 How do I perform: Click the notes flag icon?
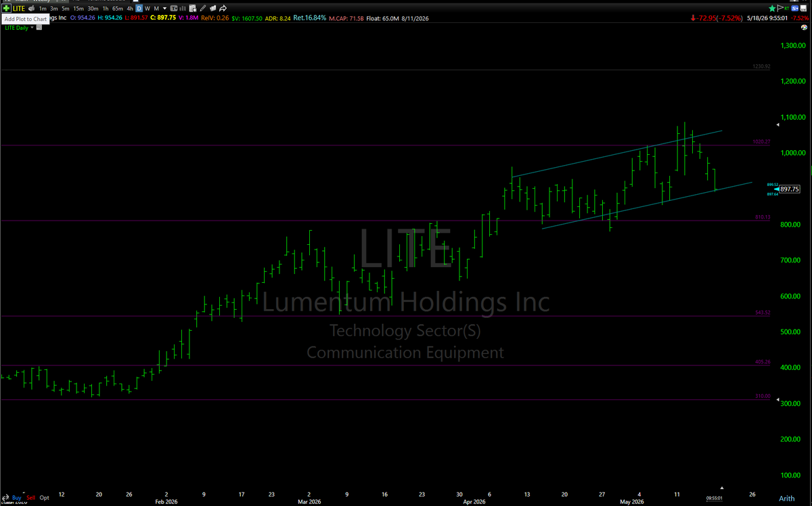coord(212,9)
